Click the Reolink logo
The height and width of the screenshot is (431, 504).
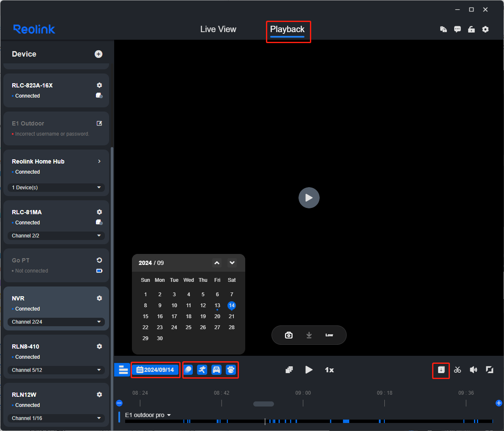34,29
